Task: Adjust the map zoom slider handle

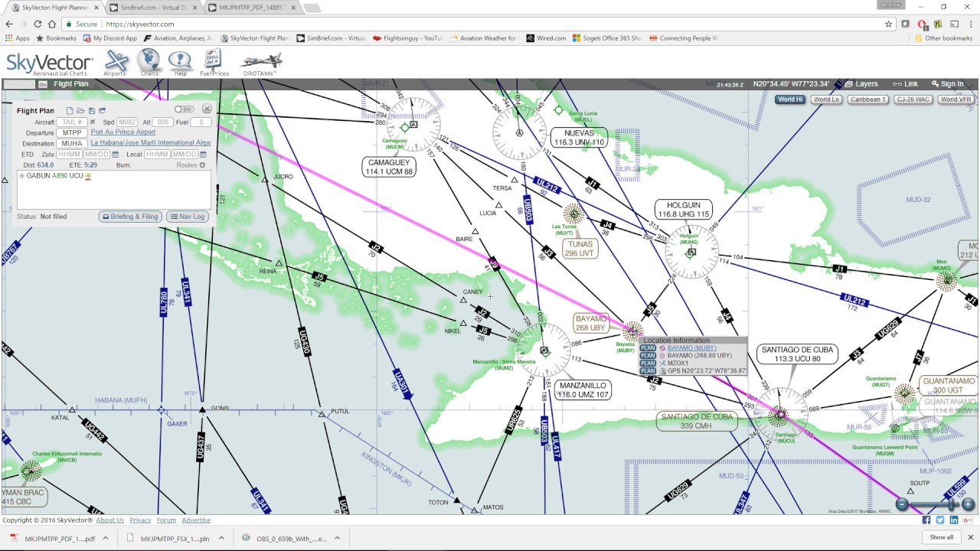Action: point(951,504)
